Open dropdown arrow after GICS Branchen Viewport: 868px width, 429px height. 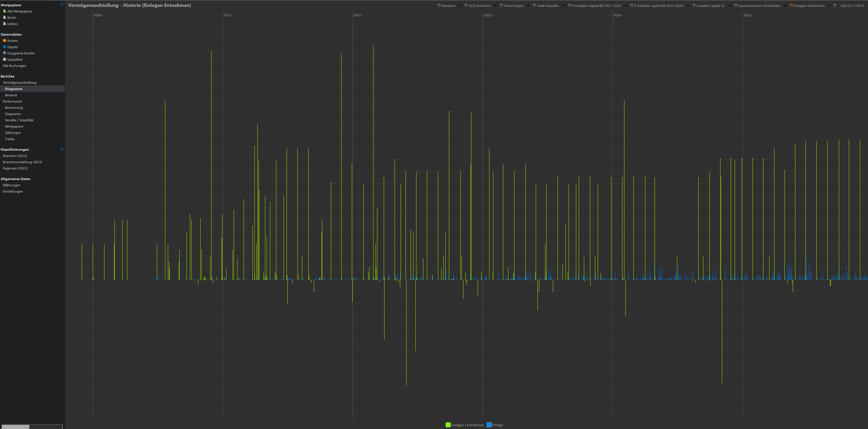[495, 5]
